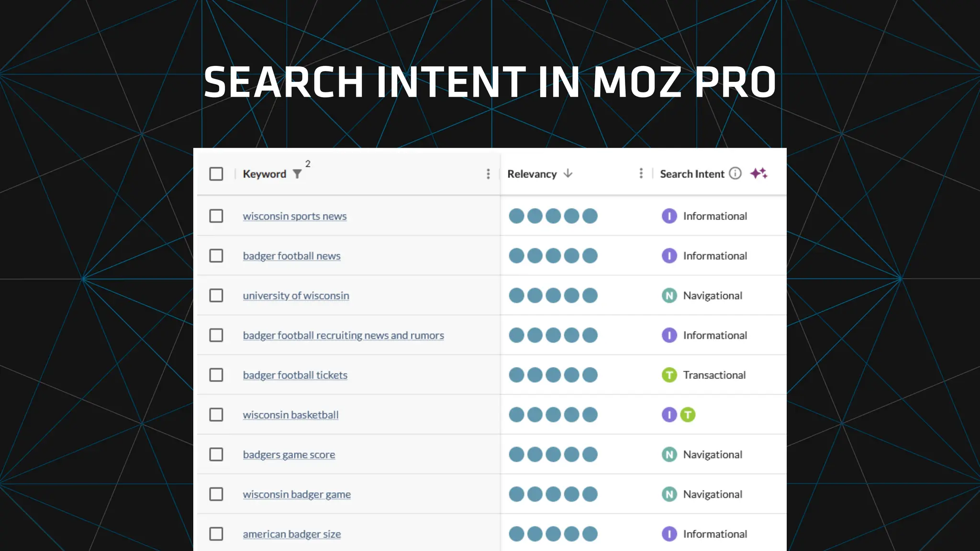980x551 pixels.
Task: Check badger football recruiting news row
Action: (x=216, y=335)
